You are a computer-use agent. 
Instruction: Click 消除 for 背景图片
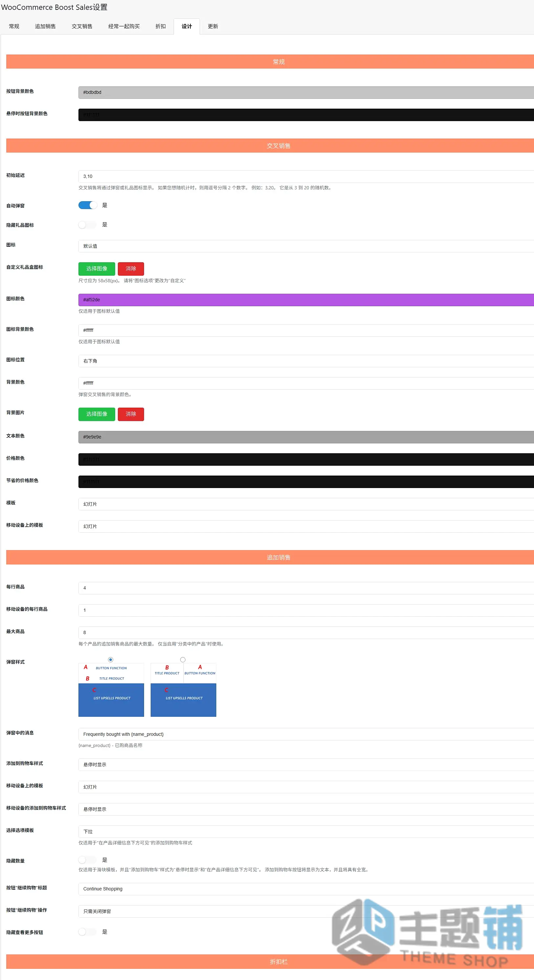(131, 414)
